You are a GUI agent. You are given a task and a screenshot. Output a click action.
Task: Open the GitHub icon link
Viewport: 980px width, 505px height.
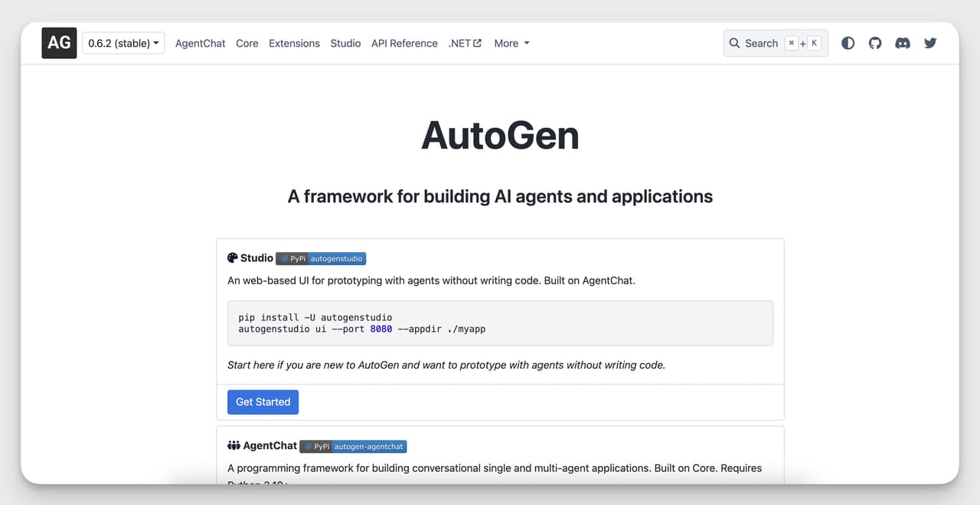point(875,43)
